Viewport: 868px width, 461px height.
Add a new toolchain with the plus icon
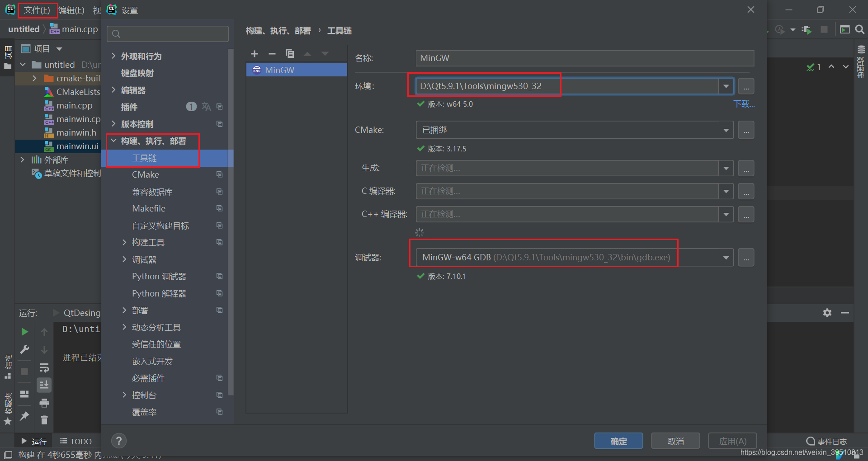point(255,54)
